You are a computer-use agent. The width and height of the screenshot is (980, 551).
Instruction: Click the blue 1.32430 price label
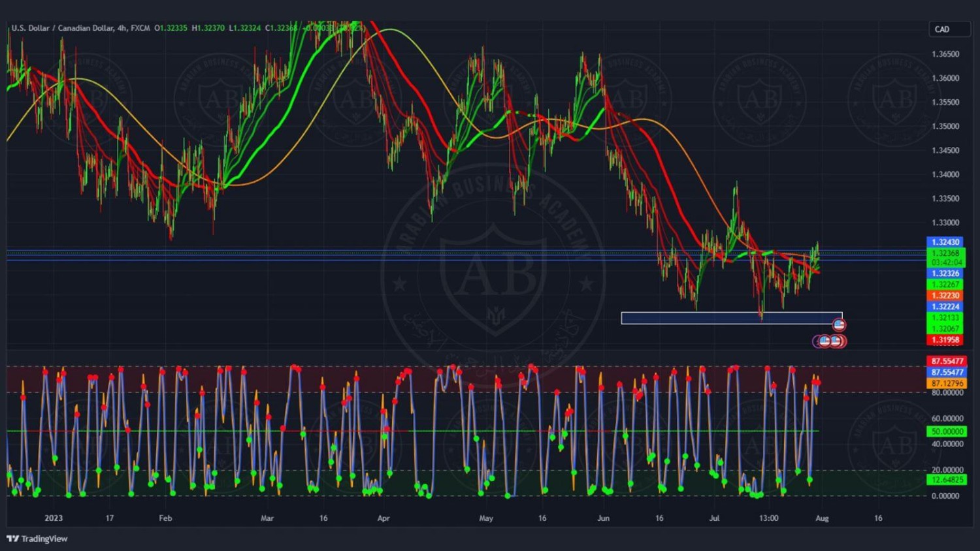pyautogui.click(x=945, y=242)
